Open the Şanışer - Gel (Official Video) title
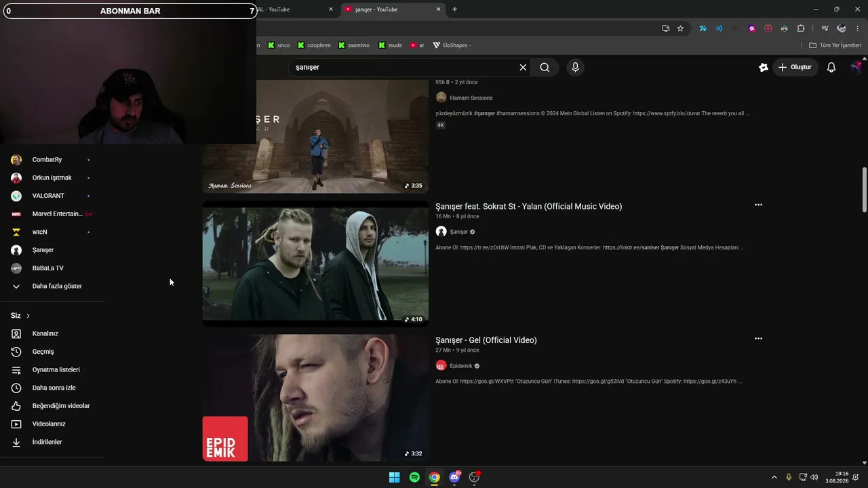The image size is (868, 488). [486, 340]
